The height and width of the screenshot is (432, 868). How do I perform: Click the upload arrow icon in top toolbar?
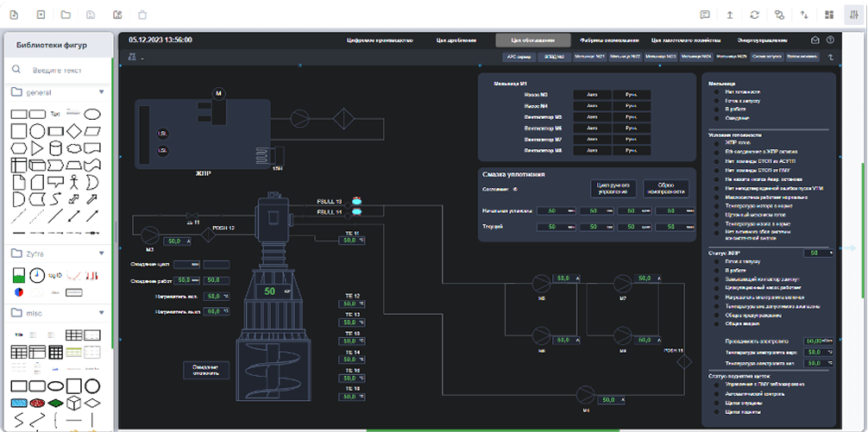point(730,15)
